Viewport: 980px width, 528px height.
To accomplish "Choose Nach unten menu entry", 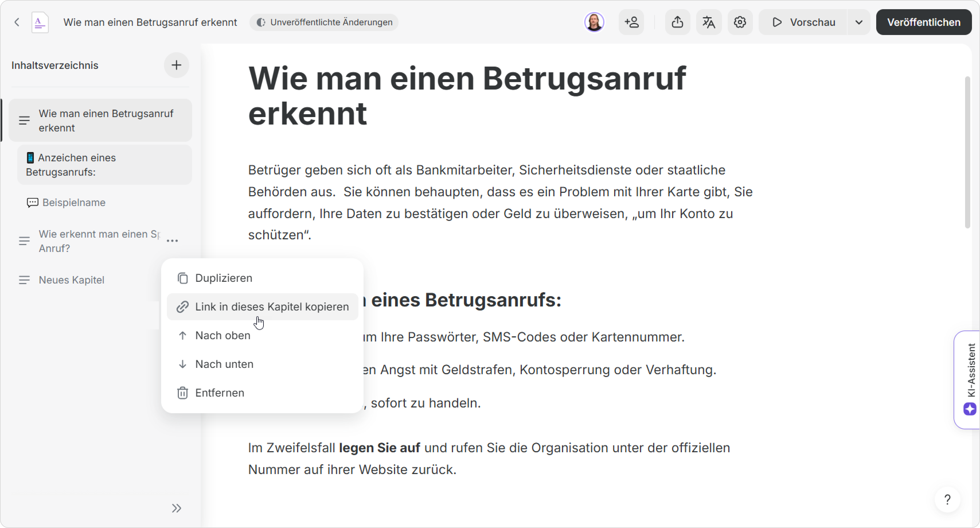I will pyautogui.click(x=224, y=364).
